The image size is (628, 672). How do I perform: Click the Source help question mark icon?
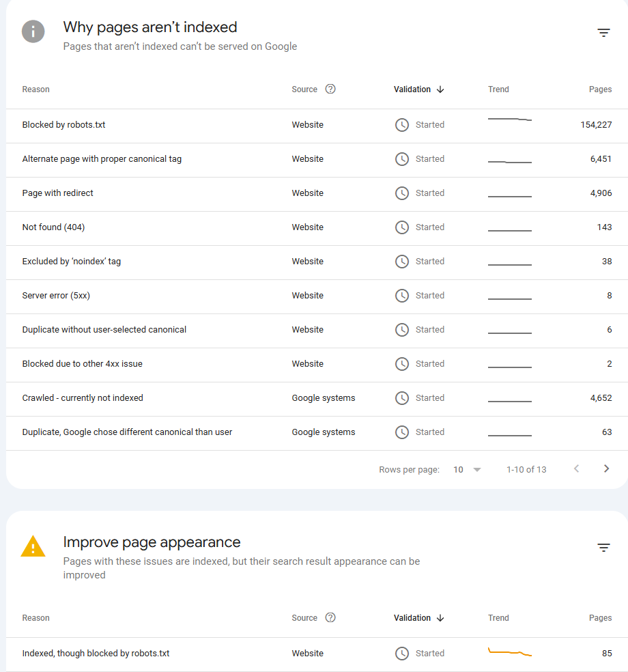pyautogui.click(x=330, y=89)
